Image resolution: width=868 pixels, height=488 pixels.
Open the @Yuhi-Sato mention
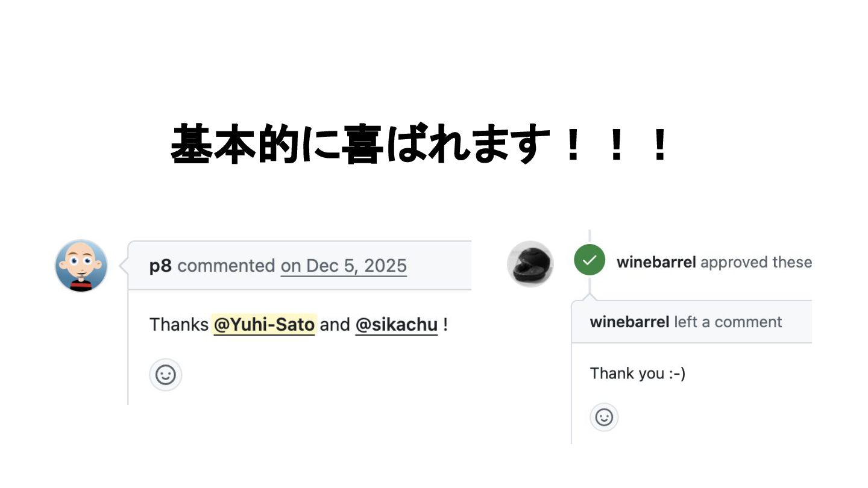264,325
